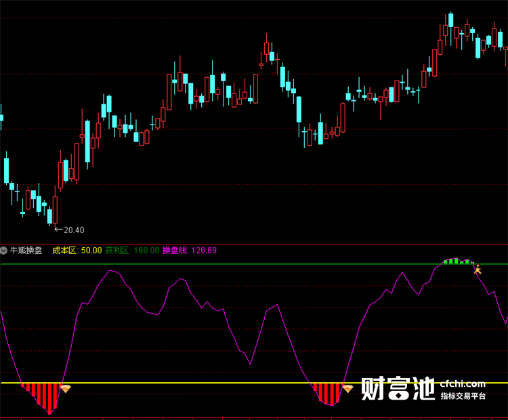Click the orange running-man sell signal icon

(478, 270)
